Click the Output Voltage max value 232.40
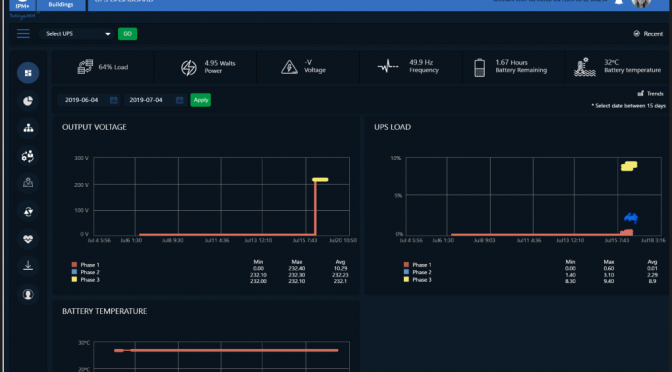Image resolution: width=672 pixels, height=372 pixels. pyautogui.click(x=297, y=269)
